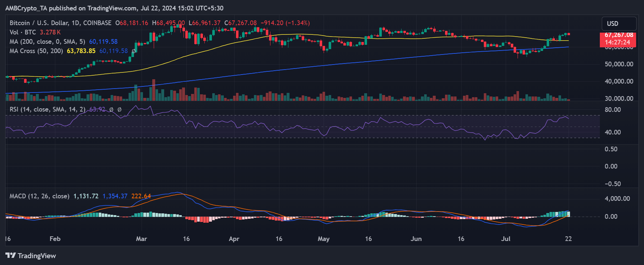Click the TradingView logo icon

click(10, 255)
